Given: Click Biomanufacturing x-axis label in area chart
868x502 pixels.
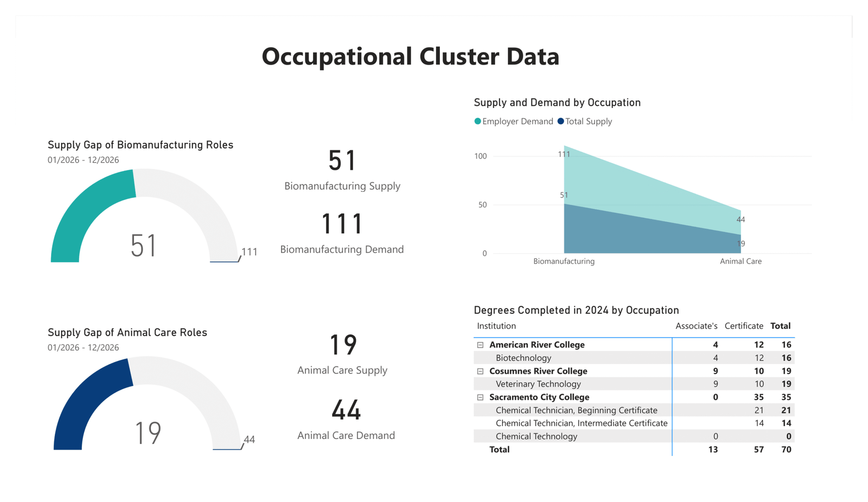Looking at the screenshot, I should click(x=564, y=262).
